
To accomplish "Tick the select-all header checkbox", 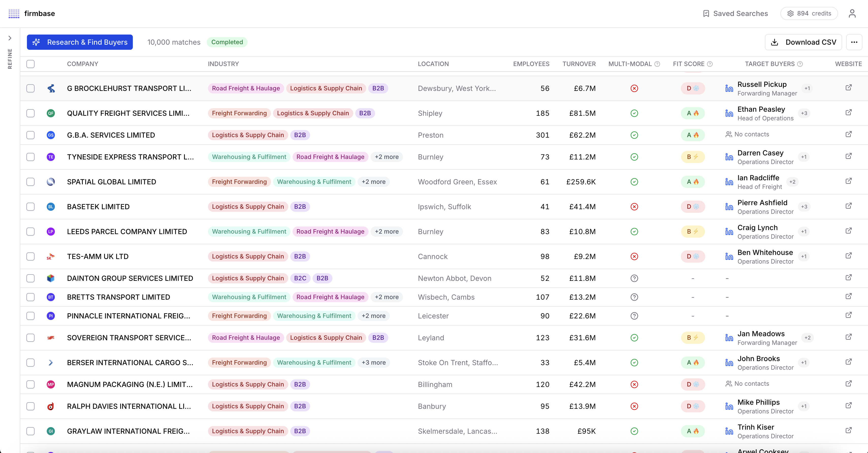I will (31, 64).
